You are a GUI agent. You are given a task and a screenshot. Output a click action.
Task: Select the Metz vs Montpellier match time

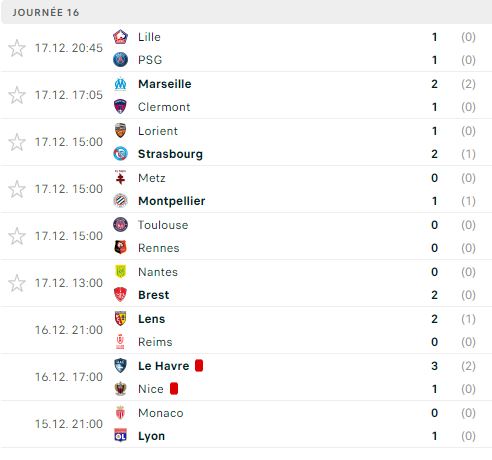[x=69, y=189]
